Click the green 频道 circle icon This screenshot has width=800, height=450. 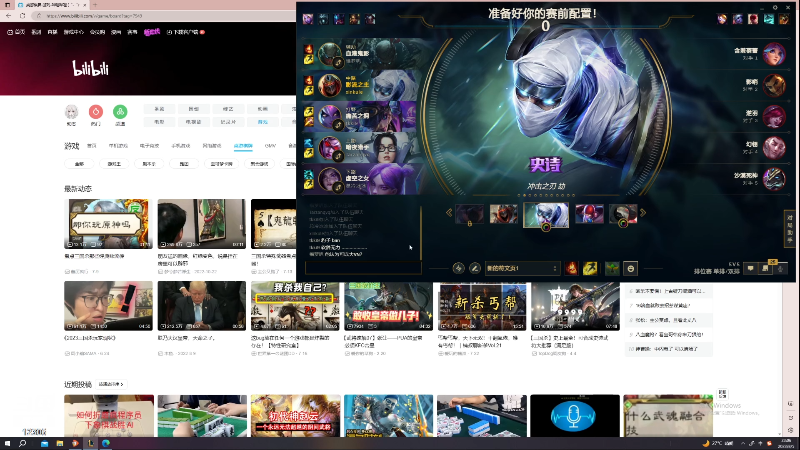point(120,112)
